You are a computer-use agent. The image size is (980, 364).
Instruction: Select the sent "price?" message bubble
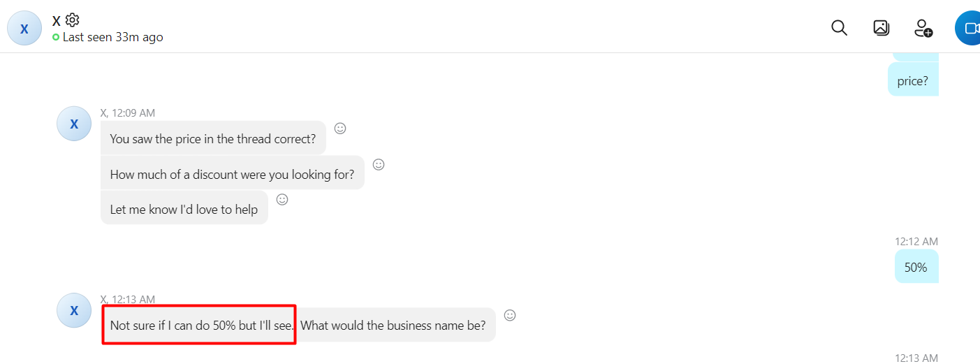click(x=913, y=80)
